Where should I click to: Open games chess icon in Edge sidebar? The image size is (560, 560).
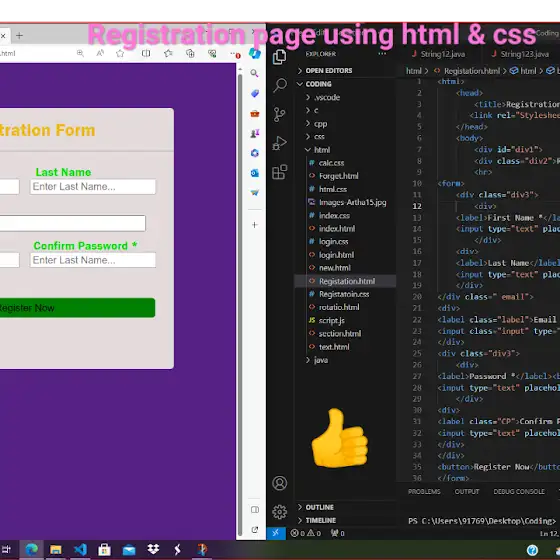pos(255,134)
